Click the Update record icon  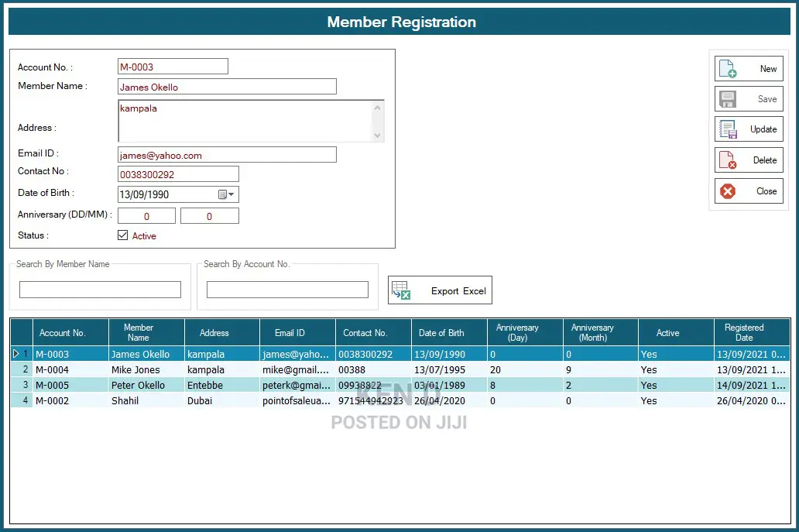tap(729, 129)
